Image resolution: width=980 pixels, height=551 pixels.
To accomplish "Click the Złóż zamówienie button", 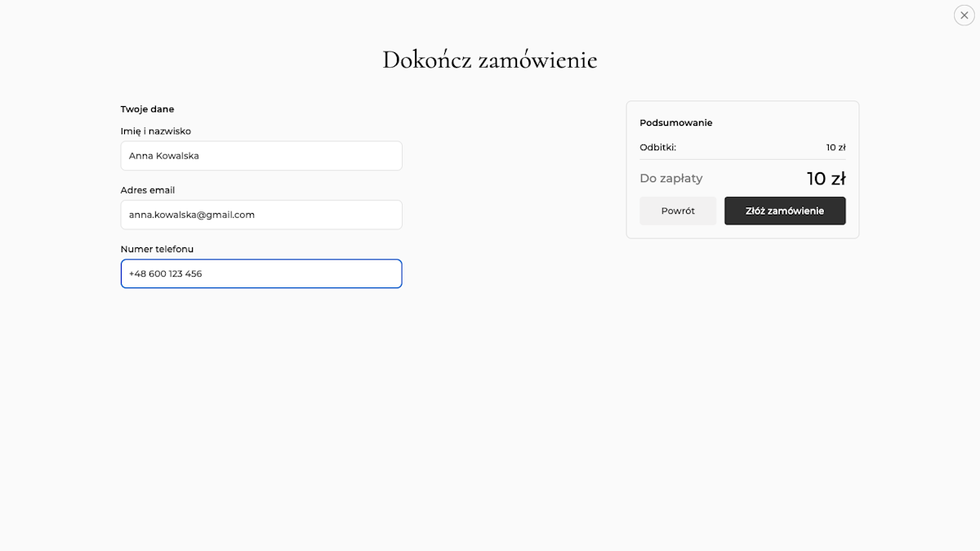I will (785, 211).
